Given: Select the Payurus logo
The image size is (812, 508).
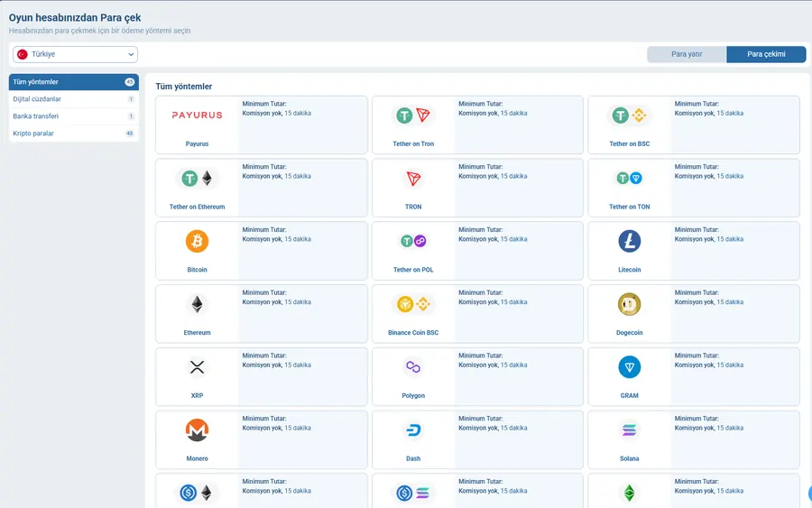Looking at the screenshot, I should coord(197,115).
